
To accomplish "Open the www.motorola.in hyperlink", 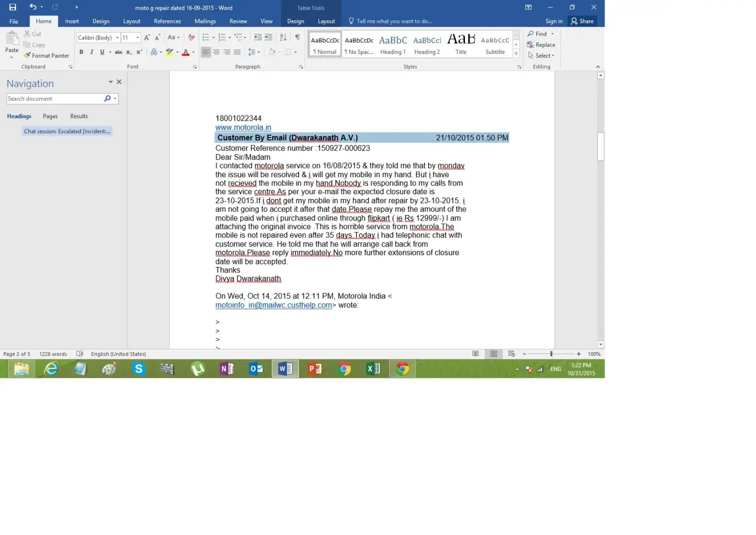I will (243, 128).
